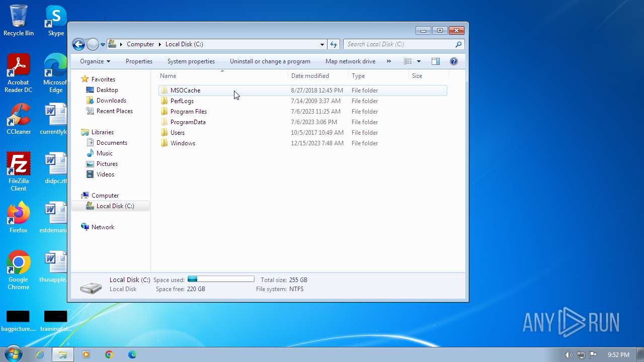
Task: Click the Help question mark icon
Action: 454,61
